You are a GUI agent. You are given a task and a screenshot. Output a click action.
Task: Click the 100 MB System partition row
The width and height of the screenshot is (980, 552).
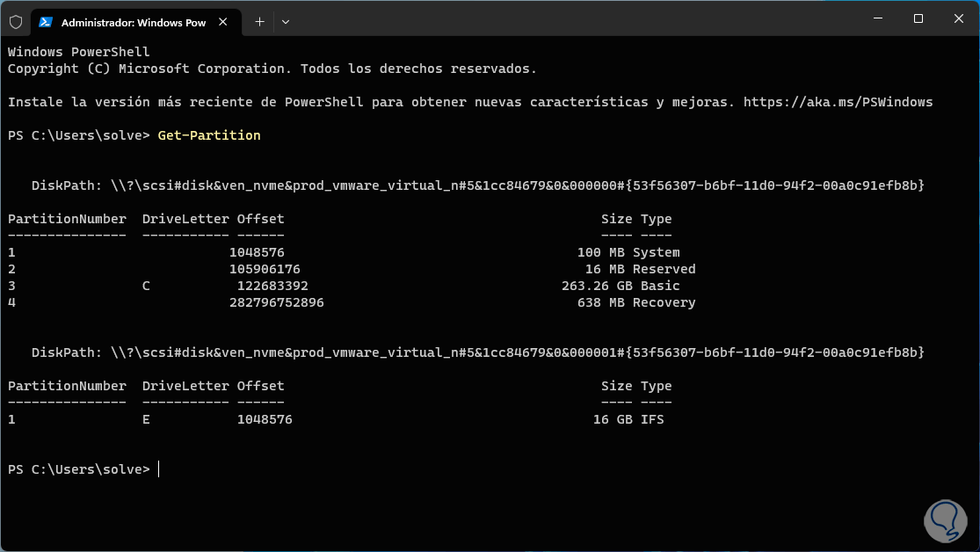click(628, 252)
